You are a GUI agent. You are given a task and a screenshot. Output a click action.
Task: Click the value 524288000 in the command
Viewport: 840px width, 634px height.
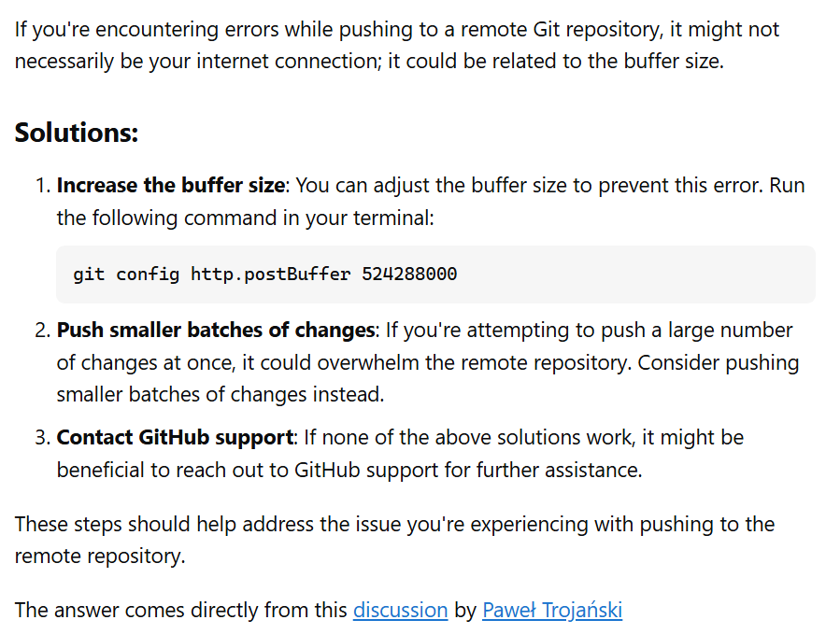pyautogui.click(x=409, y=275)
